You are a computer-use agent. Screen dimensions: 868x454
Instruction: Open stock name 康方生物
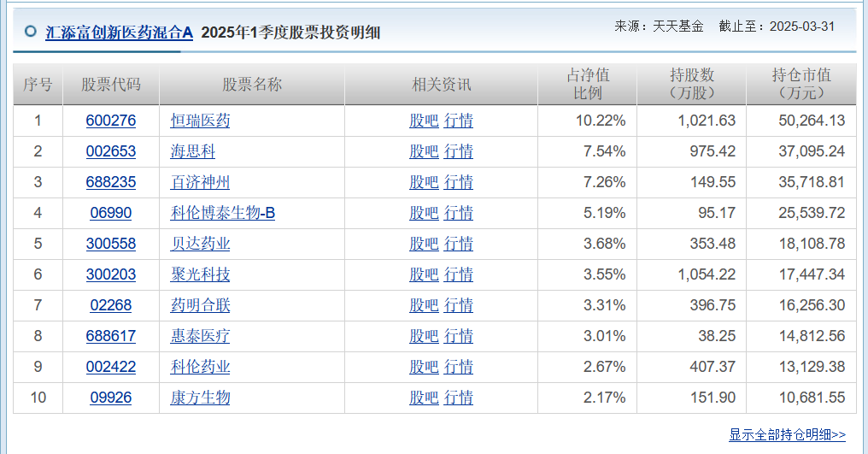click(x=200, y=398)
